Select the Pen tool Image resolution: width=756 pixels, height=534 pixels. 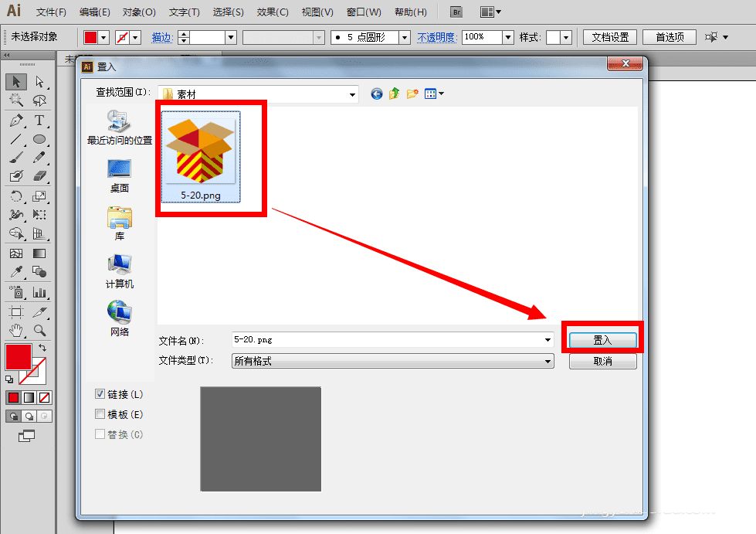pyautogui.click(x=16, y=120)
